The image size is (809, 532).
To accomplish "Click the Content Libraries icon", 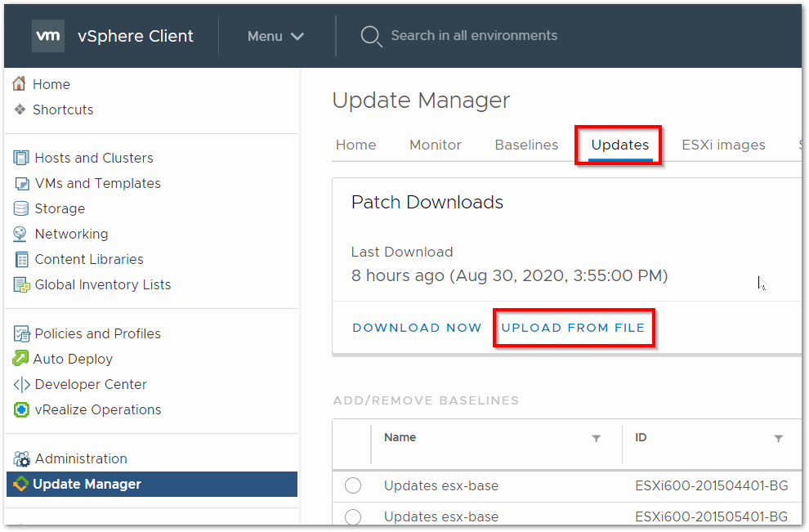I will pos(22,259).
